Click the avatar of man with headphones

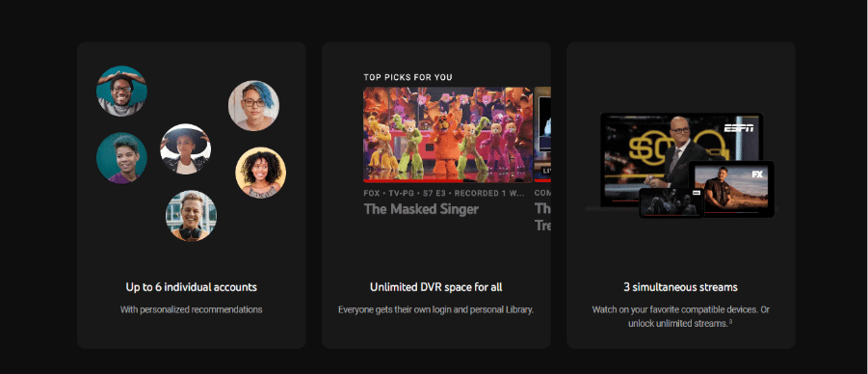coord(191,216)
